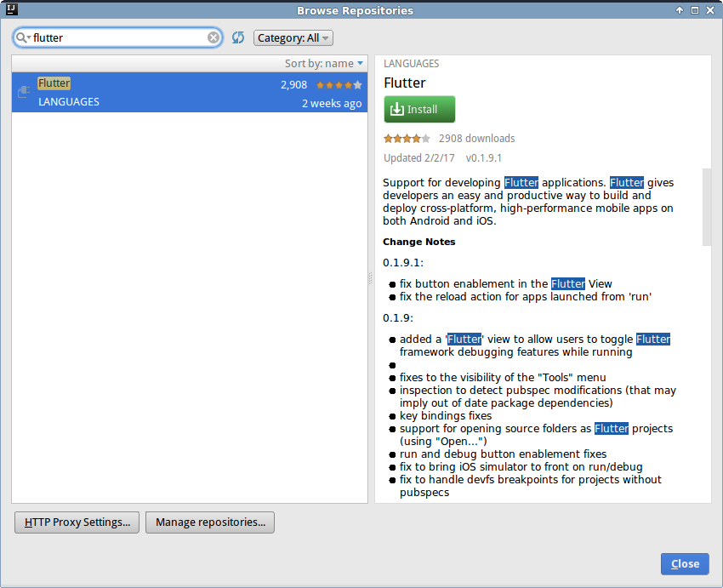The image size is (723, 588).
Task: Click the splitter handle between list and details
Action: click(371, 278)
